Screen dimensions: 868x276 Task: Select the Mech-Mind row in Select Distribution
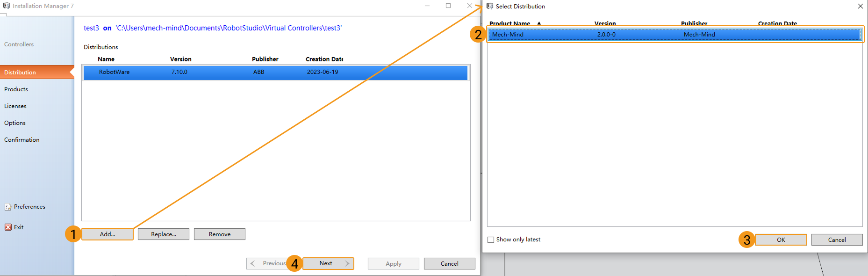point(674,35)
